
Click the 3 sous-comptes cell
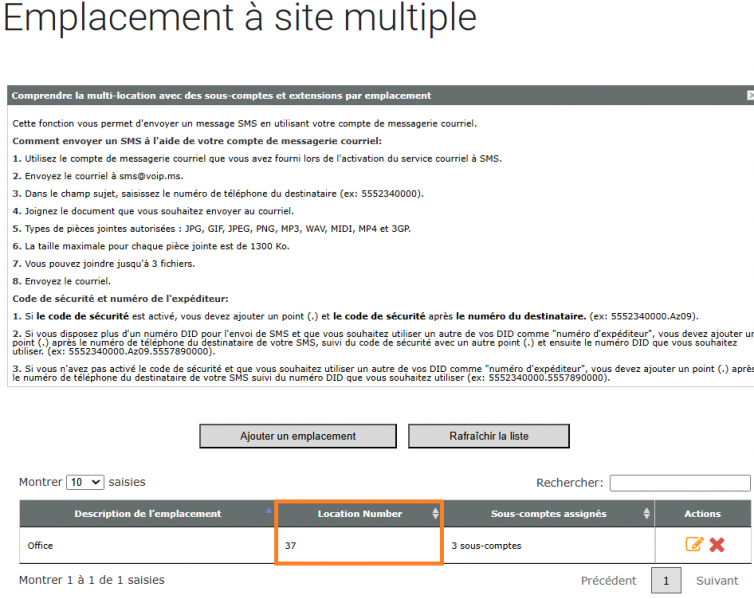point(549,546)
